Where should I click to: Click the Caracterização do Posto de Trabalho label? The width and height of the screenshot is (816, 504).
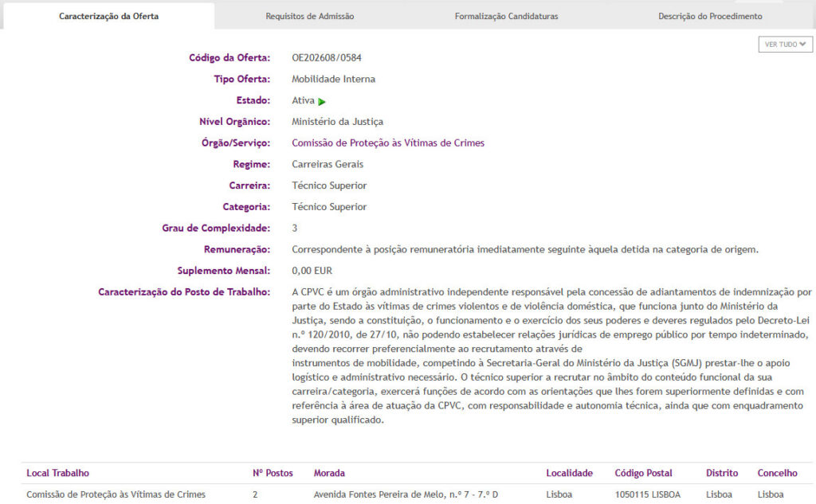(x=184, y=292)
